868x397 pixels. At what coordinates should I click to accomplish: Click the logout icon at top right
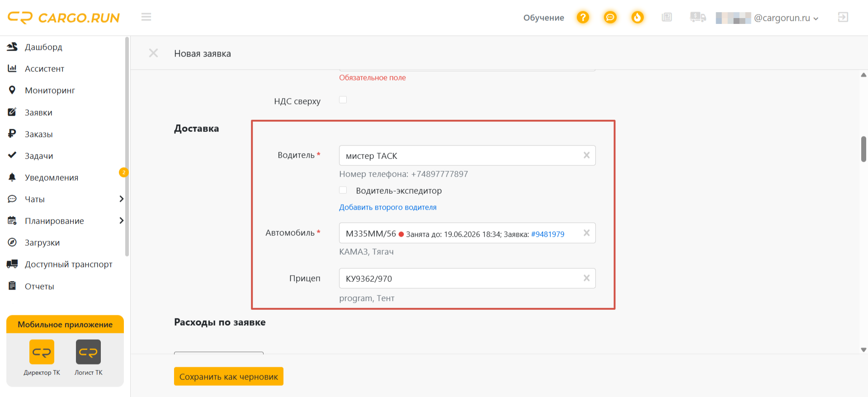843,17
